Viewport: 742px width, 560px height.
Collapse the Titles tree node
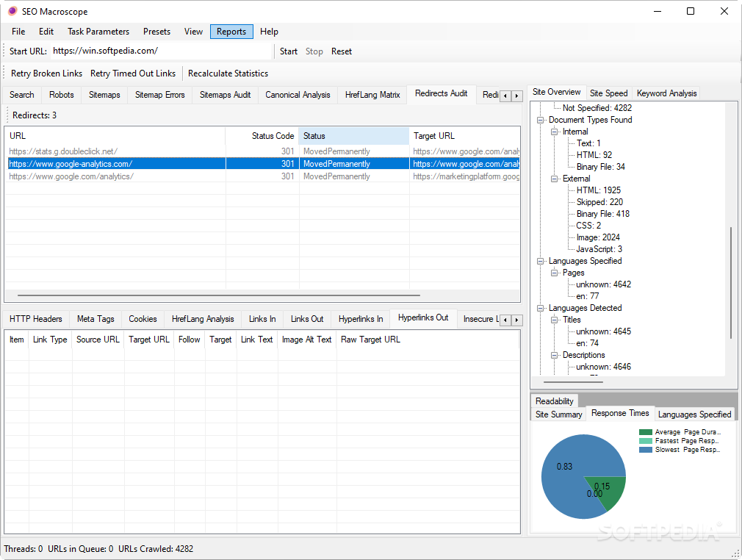pos(554,320)
